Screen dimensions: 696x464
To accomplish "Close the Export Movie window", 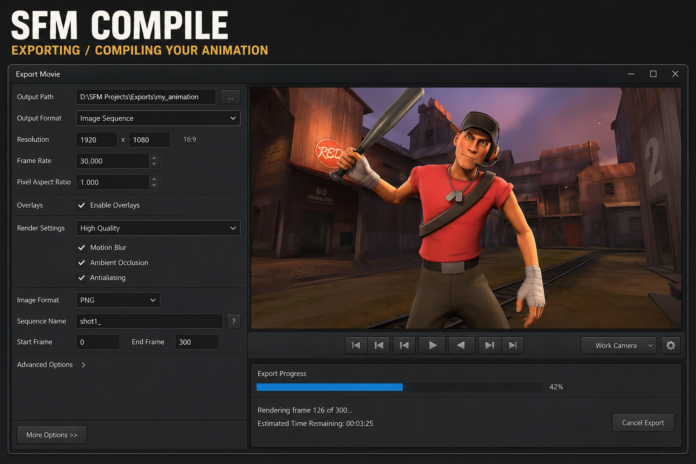I will coord(675,74).
